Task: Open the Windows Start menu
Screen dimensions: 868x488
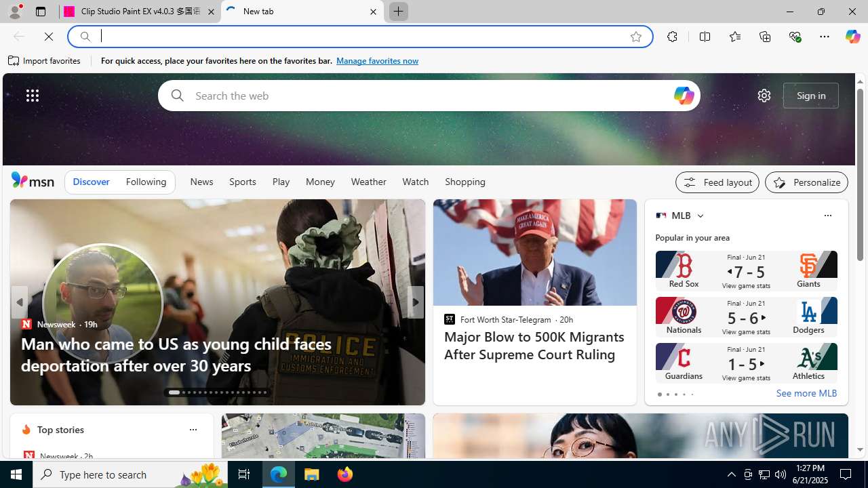Action: pyautogui.click(x=16, y=474)
